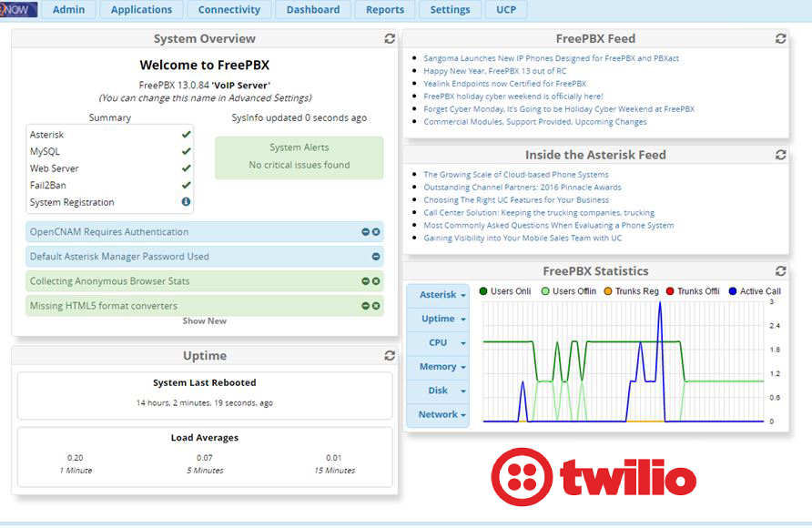Dismiss the Missing HTML5 format converters notice
This screenshot has width=812, height=528.
click(376, 306)
